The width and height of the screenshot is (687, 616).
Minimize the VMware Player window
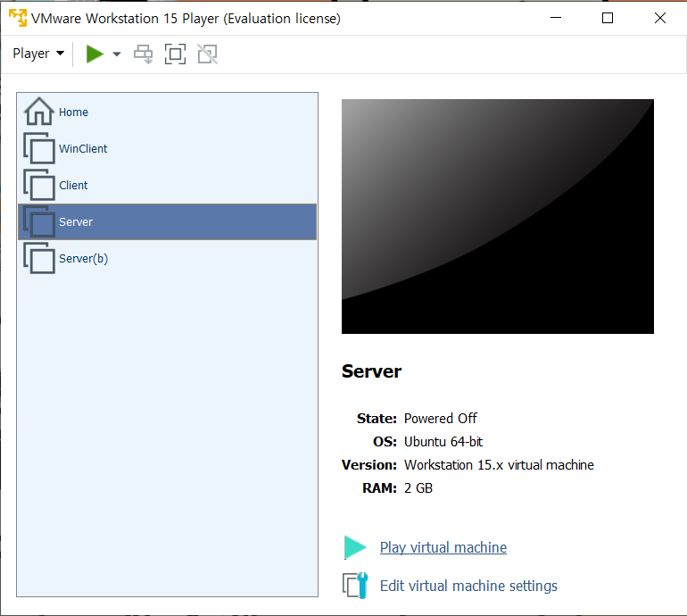pos(556,18)
